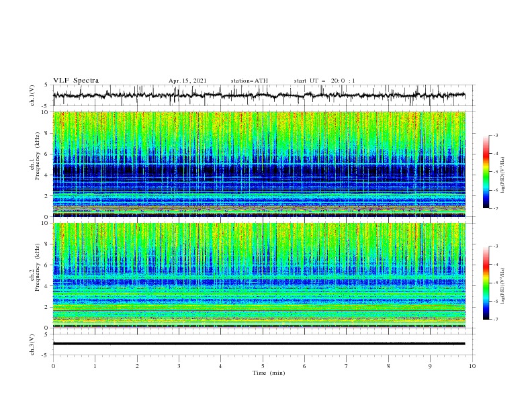Click the ch.1 color scale bar
The width and height of the screenshot is (532, 411).
click(486, 172)
